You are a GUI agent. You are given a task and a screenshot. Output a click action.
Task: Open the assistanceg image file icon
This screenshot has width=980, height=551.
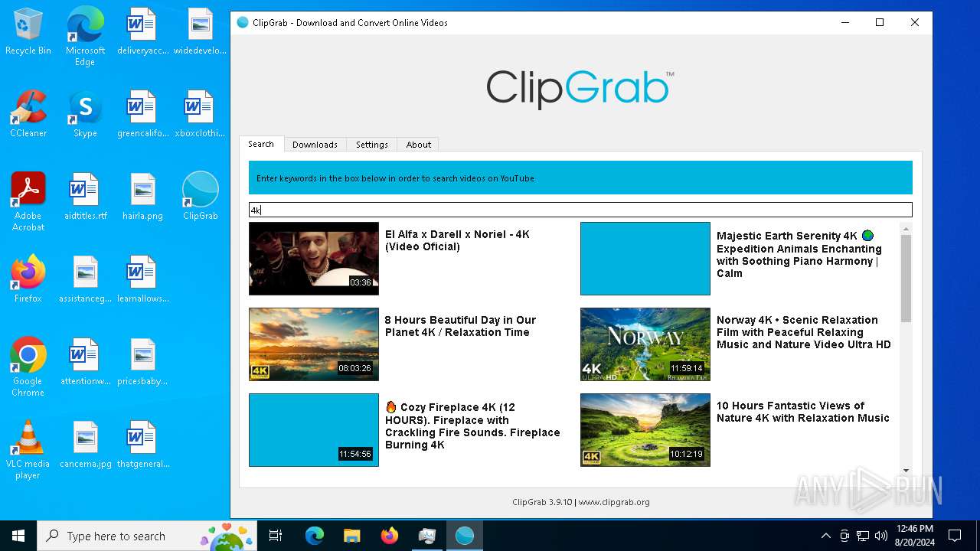[x=85, y=279]
